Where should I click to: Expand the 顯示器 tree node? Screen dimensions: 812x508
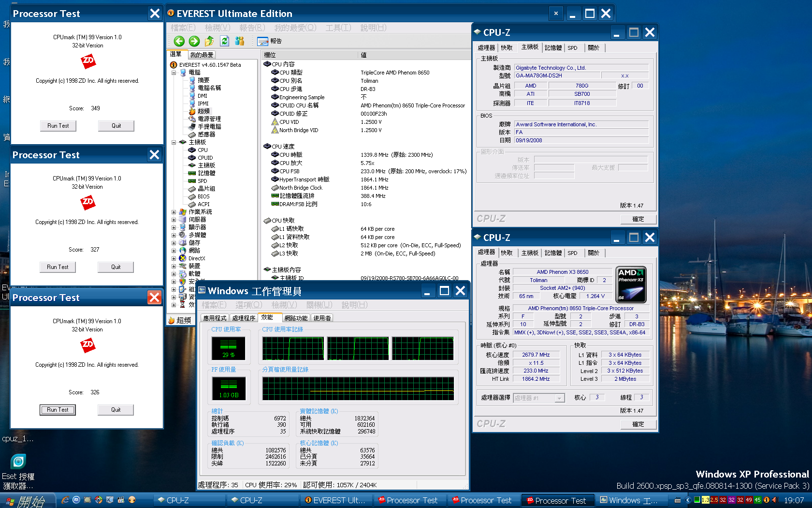point(174,227)
